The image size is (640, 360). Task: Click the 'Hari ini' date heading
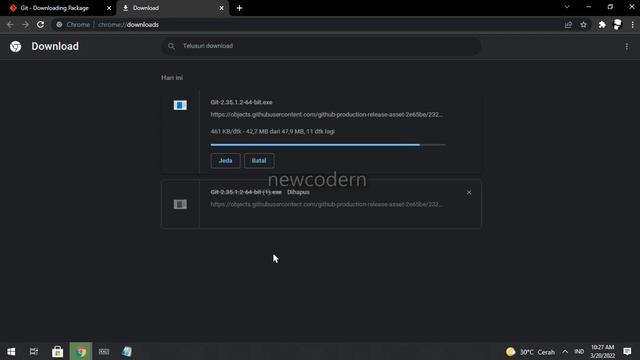172,78
